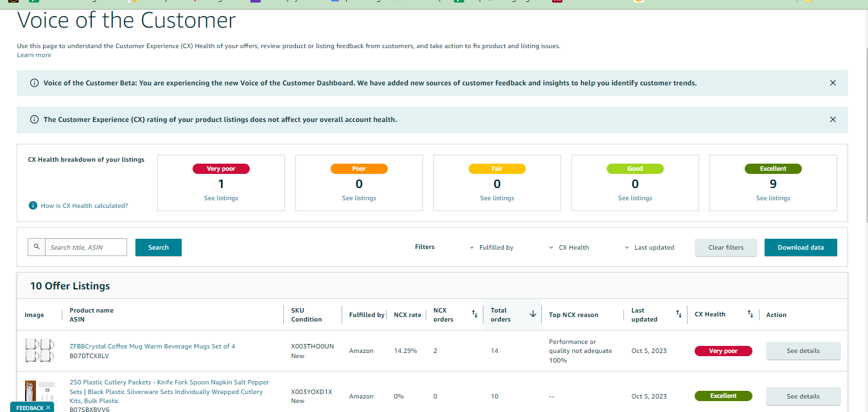The width and height of the screenshot is (868, 412).
Task: Open the CX Health filter dropdown
Action: (x=569, y=247)
